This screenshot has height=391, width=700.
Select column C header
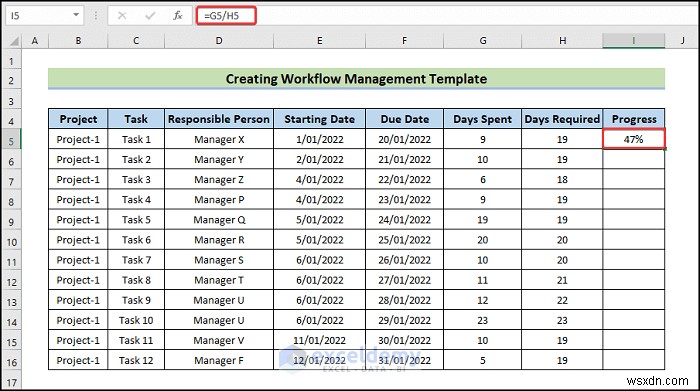click(136, 41)
